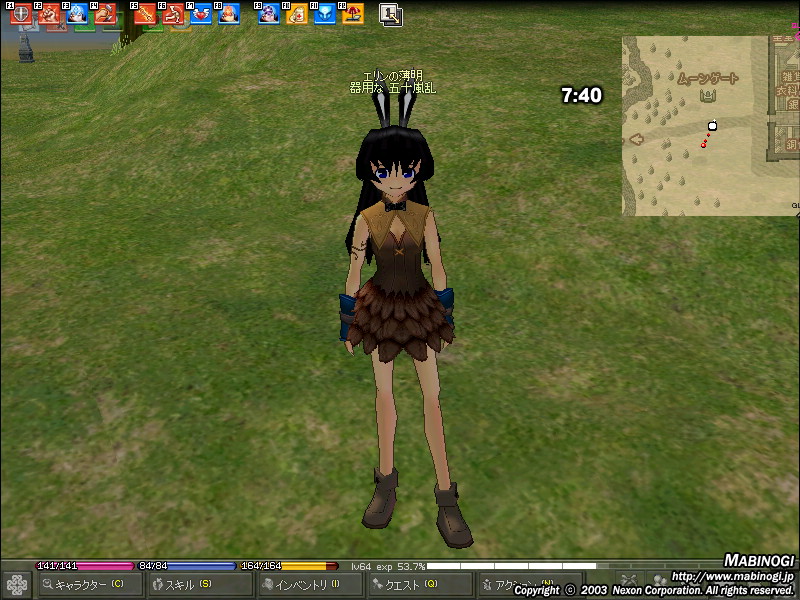The width and height of the screenshot is (800, 600).
Task: Open the キャラクター (C) character window
Action: 90,585
